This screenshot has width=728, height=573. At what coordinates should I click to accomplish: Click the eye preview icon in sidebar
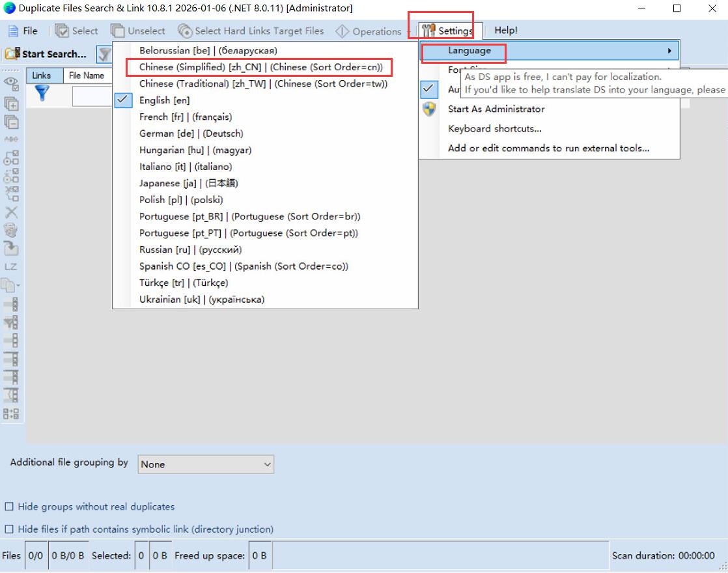pos(11,84)
